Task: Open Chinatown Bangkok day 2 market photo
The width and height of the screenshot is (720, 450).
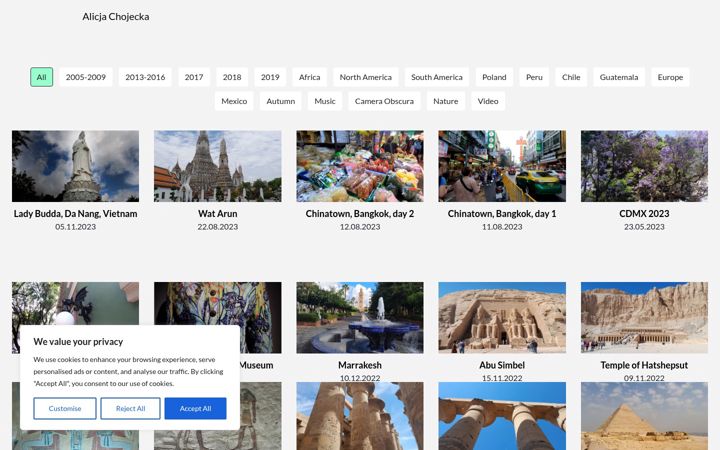Action: pyautogui.click(x=360, y=166)
